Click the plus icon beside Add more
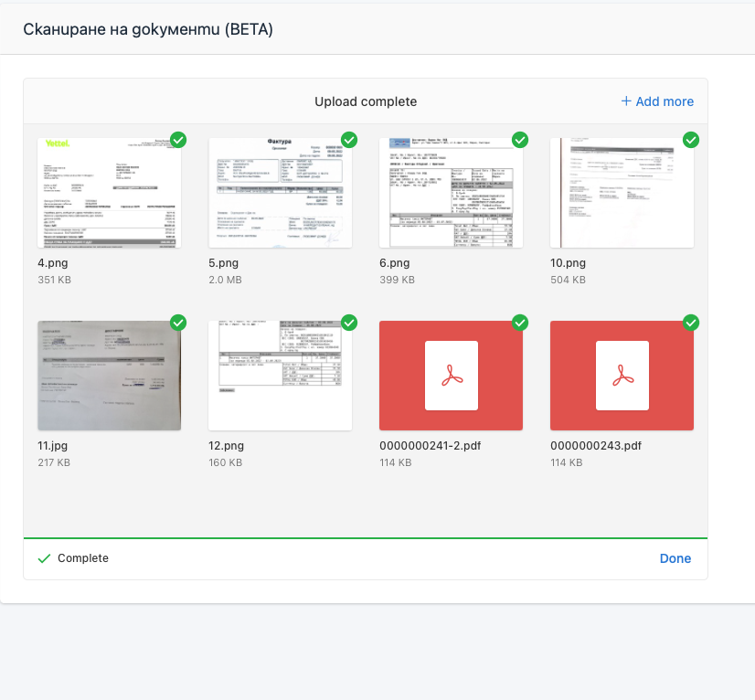755x700 pixels. coord(626,101)
